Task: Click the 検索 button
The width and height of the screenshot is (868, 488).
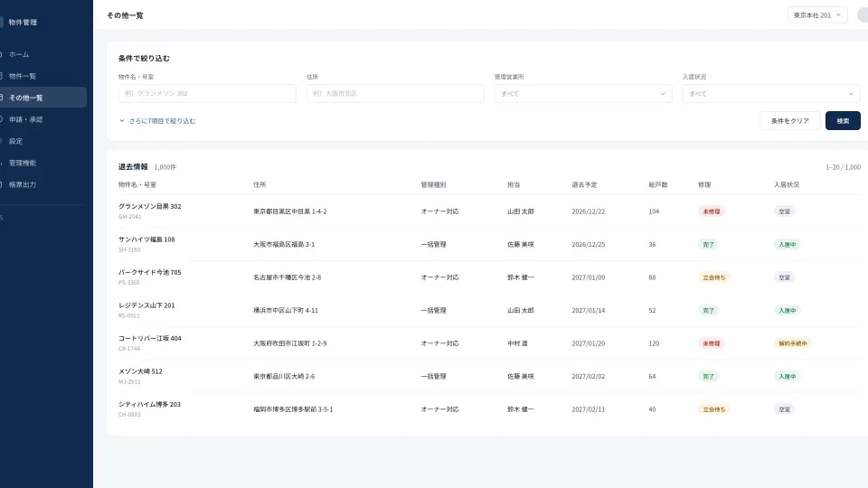Action: 843,120
